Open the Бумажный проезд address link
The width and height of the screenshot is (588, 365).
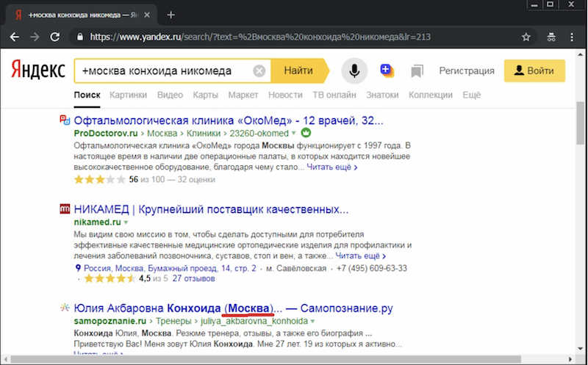click(170, 268)
